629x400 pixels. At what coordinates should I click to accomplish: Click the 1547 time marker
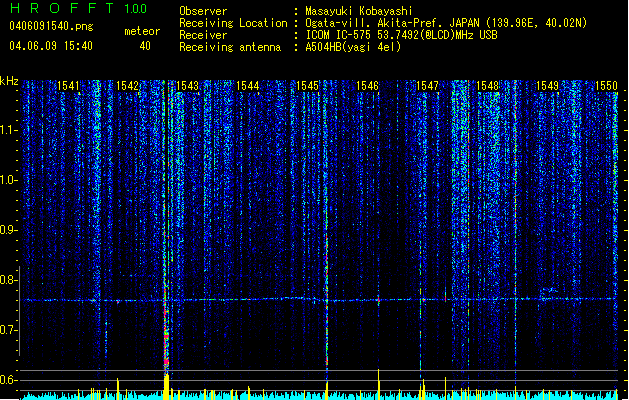[x=427, y=86]
